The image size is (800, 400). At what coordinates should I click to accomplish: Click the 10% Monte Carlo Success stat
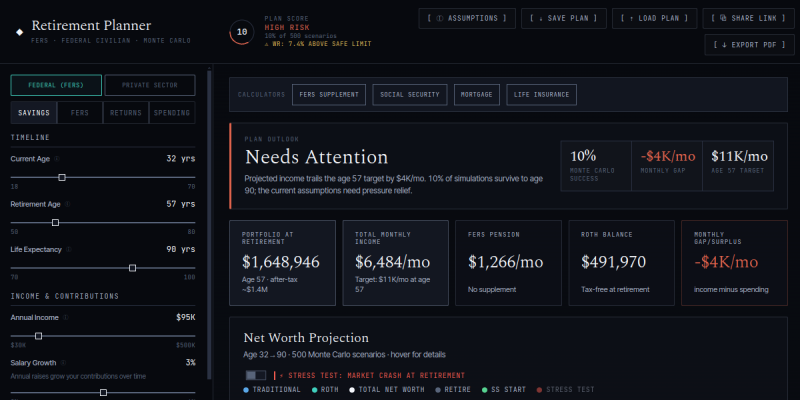coord(596,166)
